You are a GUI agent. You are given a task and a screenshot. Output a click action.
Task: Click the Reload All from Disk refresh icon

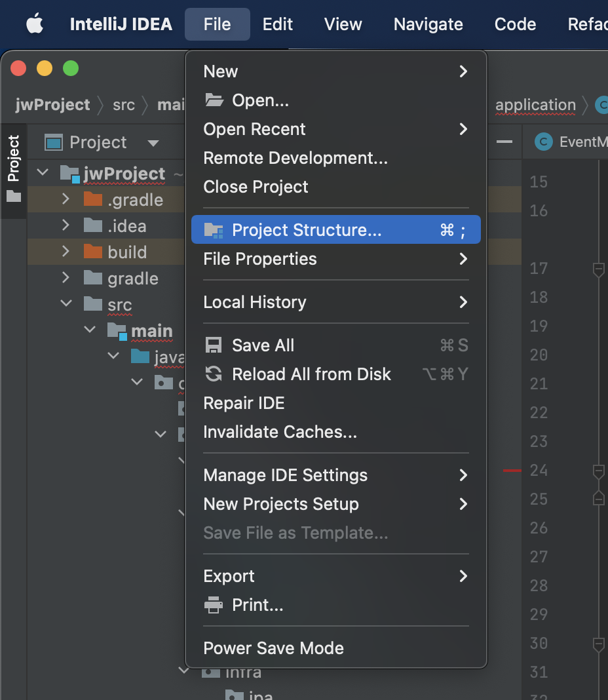214,374
